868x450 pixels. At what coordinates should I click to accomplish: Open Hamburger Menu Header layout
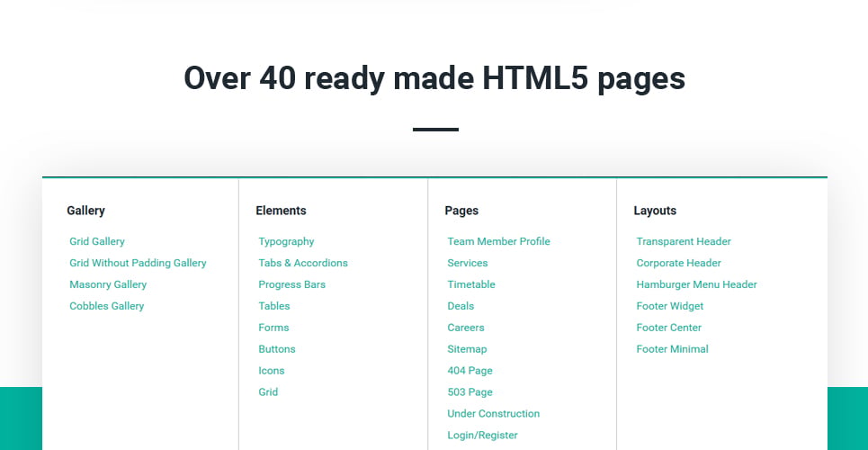click(x=696, y=285)
